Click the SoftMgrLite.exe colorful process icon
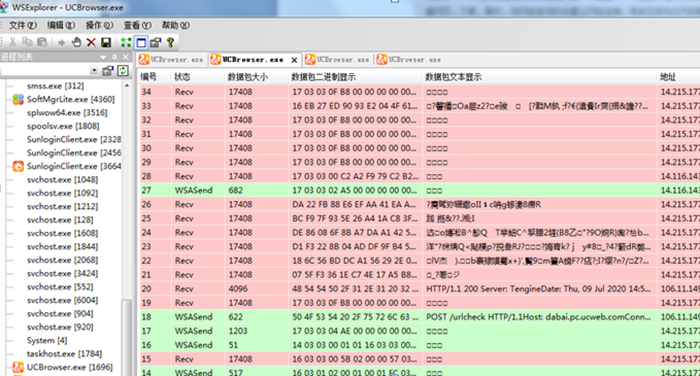700x376 pixels. [18, 99]
